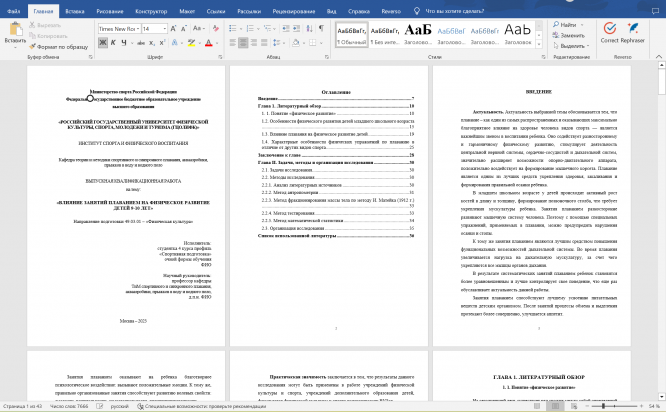The height and width of the screenshot is (412, 666).
Task: Switch to the Конструктор tab
Action: 151,11
